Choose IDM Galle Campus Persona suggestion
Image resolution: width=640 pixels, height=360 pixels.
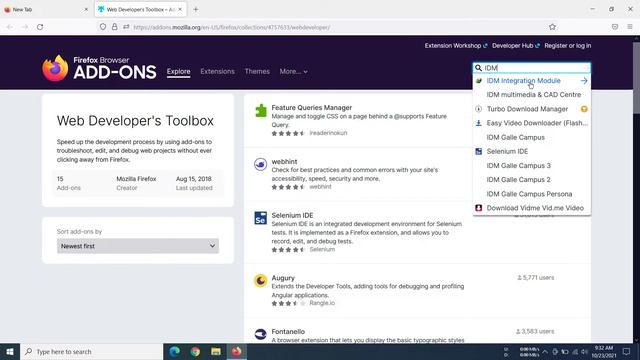coord(532,194)
